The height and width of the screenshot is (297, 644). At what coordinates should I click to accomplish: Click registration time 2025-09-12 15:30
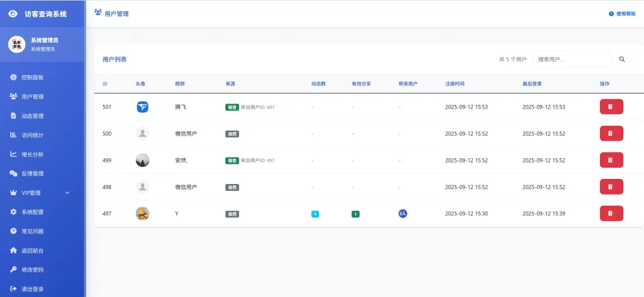click(467, 213)
